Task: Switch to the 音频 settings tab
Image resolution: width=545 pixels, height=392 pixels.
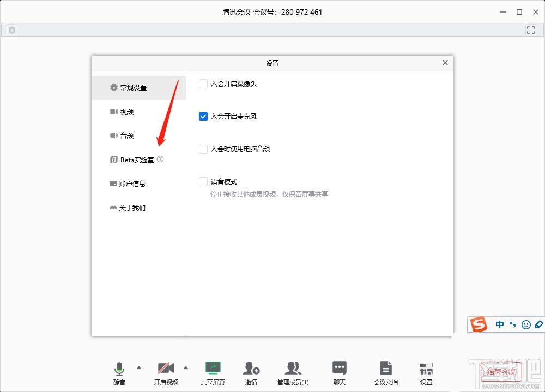Action: tap(127, 136)
